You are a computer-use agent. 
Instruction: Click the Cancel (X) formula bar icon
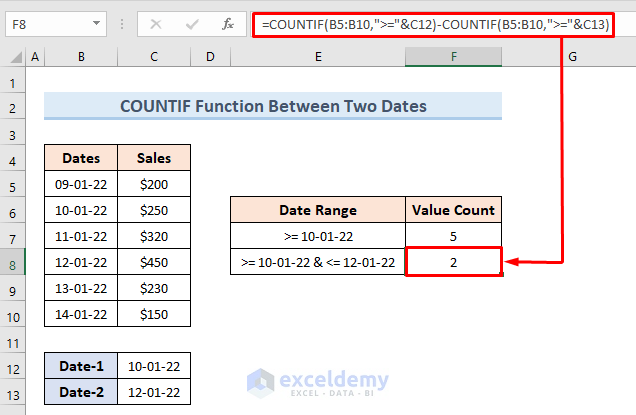157,24
